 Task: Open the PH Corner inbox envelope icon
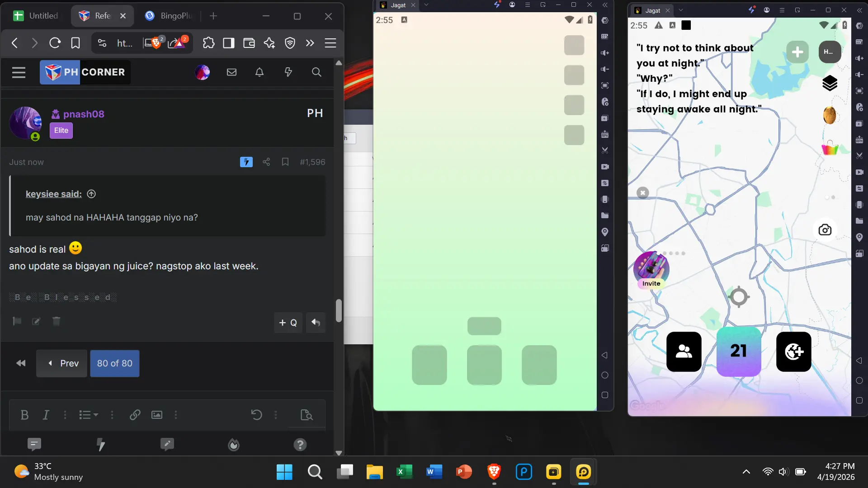231,72
